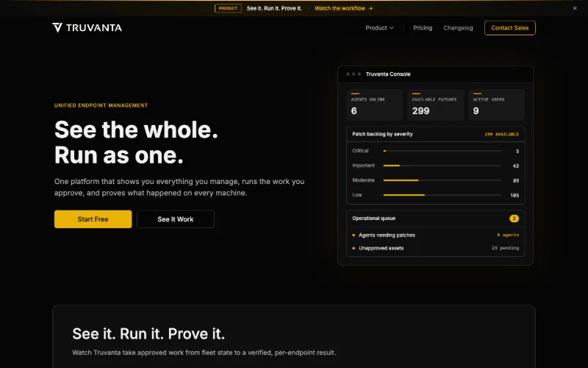The width and height of the screenshot is (588, 368).
Task: Click the Unified Endpoint Management label
Action: (101, 105)
